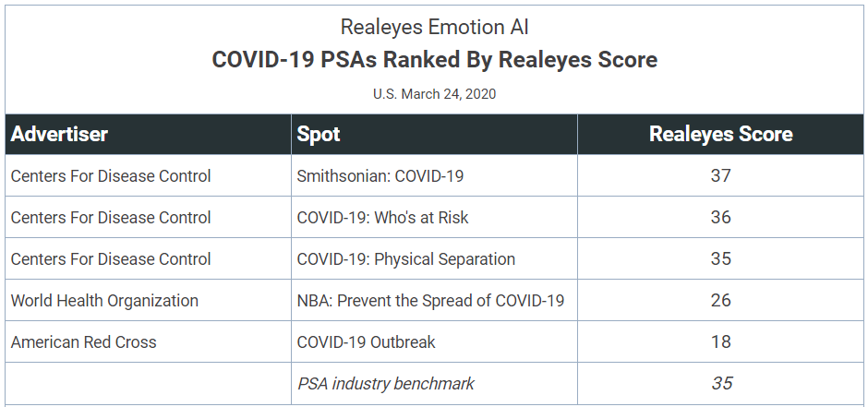Click the 'COVID-19 PSAs Ranked By Realeyes Score' heading
This screenshot has width=868, height=407.
tap(434, 60)
